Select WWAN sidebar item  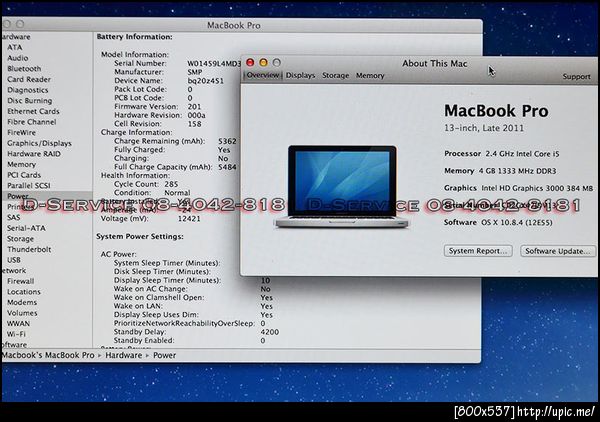coord(18,324)
